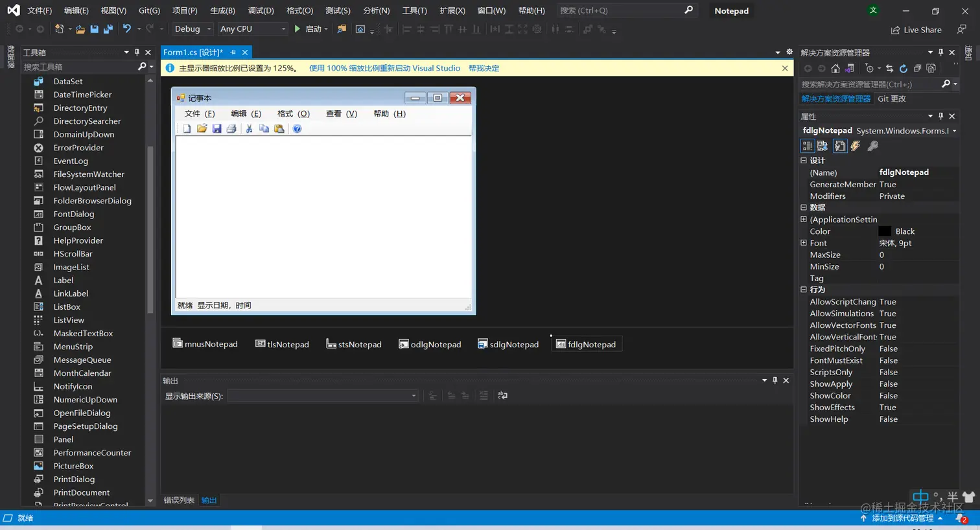Image resolution: width=980 pixels, height=530 pixels.
Task: Open the fdlgNotepad object selector dropdown
Action: click(955, 131)
